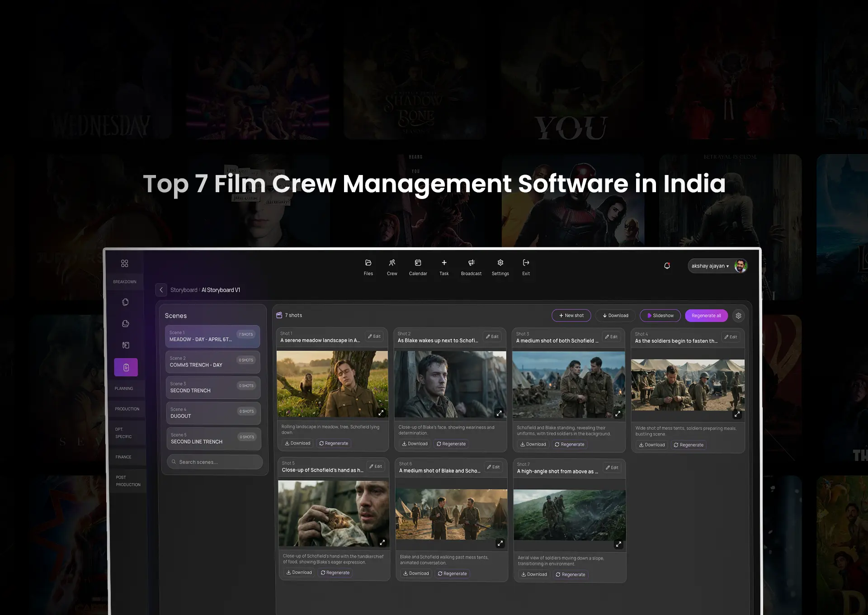Viewport: 868px width, 615px height.
Task: Edit Shot 7
Action: [612, 468]
